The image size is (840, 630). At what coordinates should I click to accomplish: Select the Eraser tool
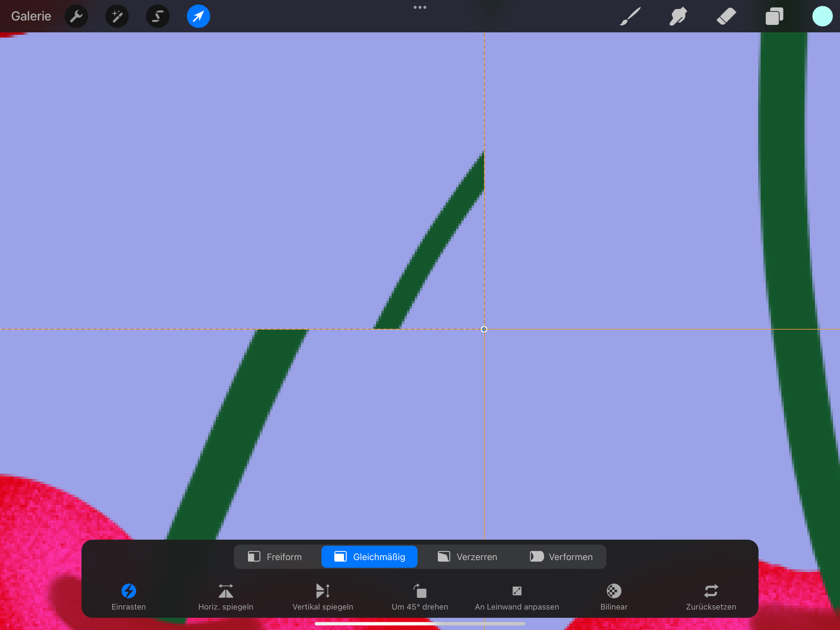coord(726,16)
